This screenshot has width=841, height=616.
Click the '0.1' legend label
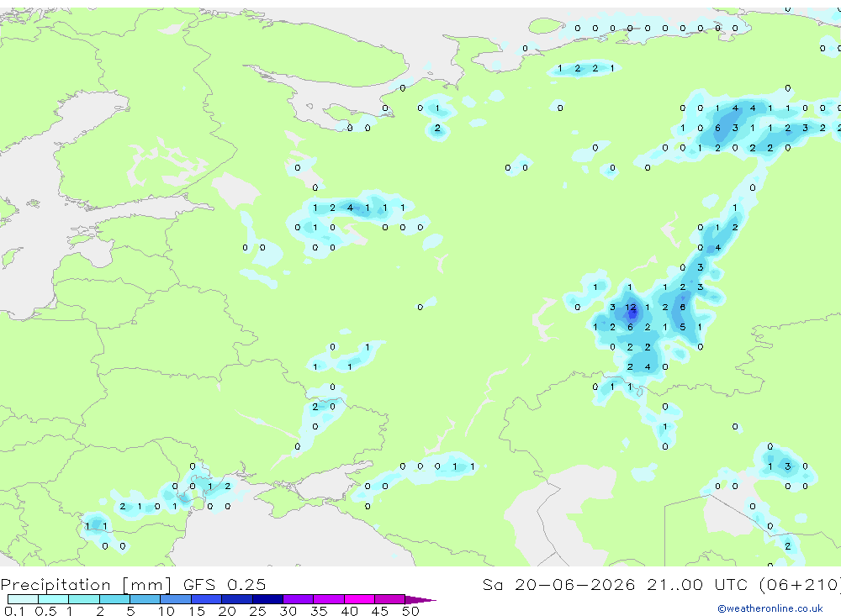[x=14, y=611]
